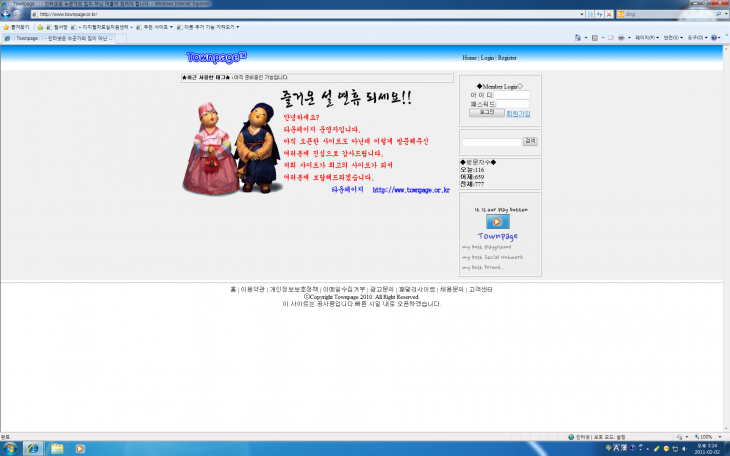730x456 pixels.
Task: Click 이용약관 in the footer
Action: click(x=252, y=289)
